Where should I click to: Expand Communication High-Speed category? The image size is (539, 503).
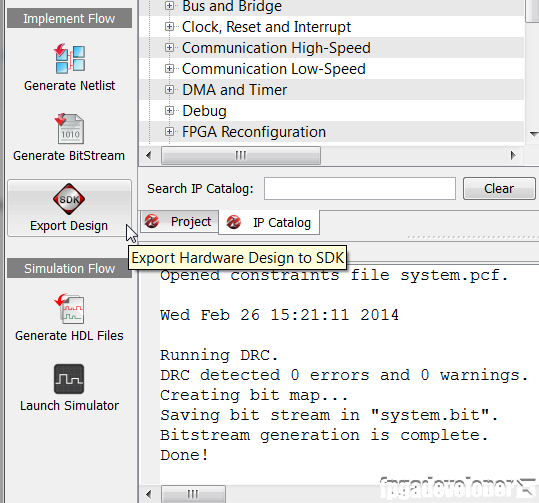click(169, 47)
